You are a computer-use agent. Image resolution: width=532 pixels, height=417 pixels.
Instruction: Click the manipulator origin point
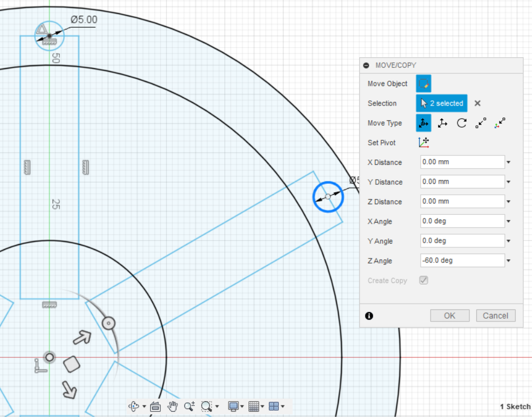[49, 357]
